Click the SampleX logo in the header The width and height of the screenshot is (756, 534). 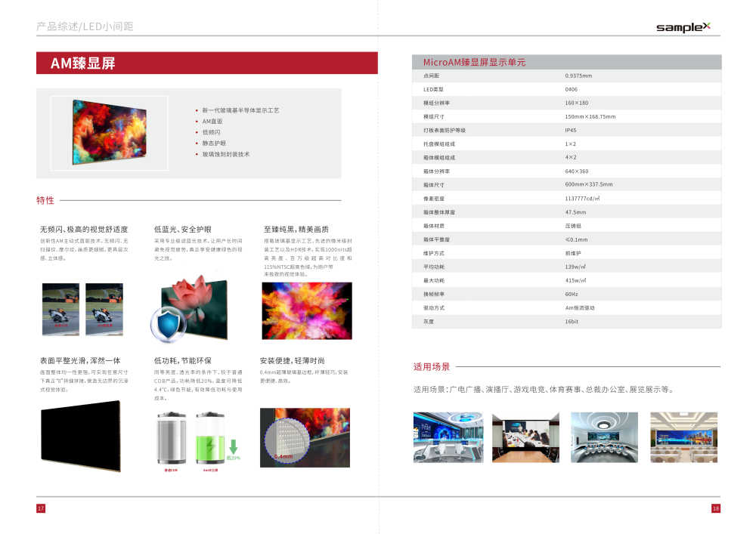coord(683,26)
